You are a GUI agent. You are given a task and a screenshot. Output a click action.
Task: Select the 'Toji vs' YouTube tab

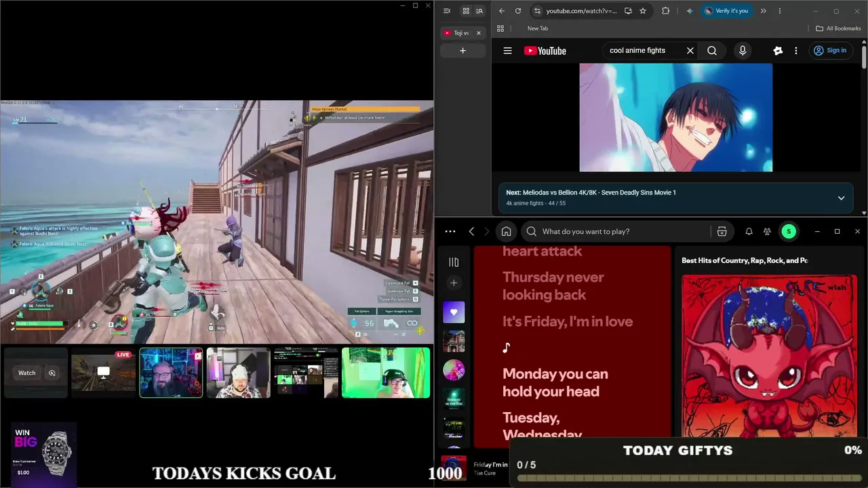[462, 33]
